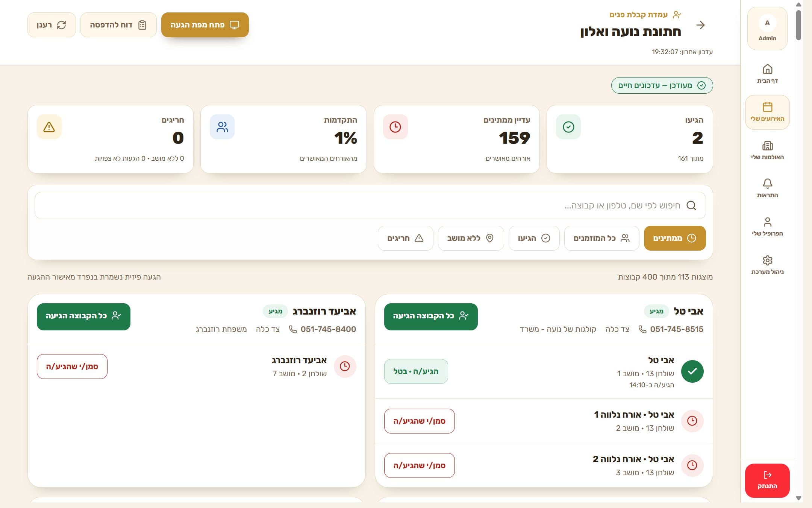Click the clock status icon beside אביעד רוזנברג

[345, 366]
